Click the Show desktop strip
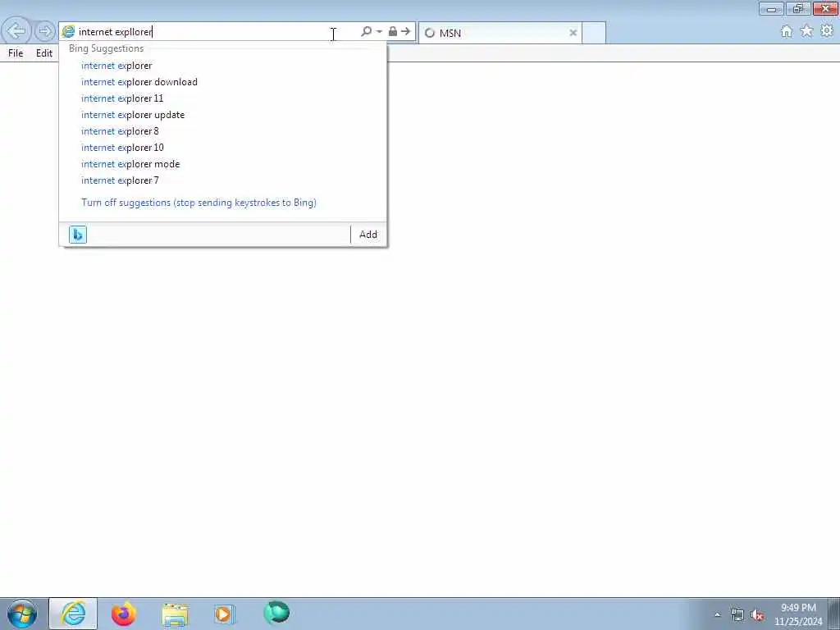840x630 pixels. (x=834, y=614)
